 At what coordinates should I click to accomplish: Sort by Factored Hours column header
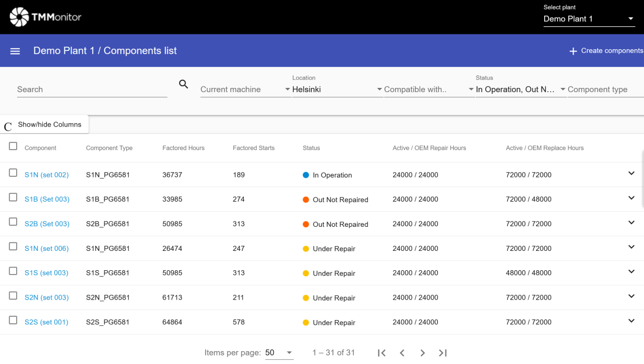[x=184, y=148]
